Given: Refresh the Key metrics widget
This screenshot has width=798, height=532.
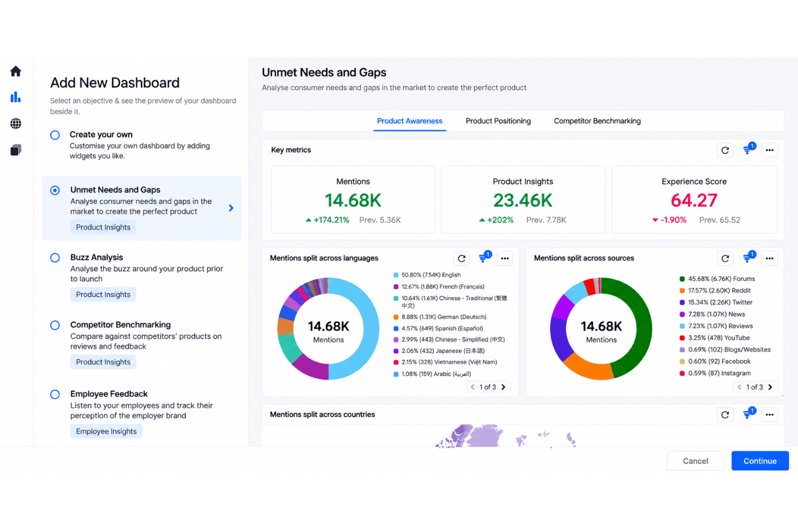Looking at the screenshot, I should (x=725, y=150).
